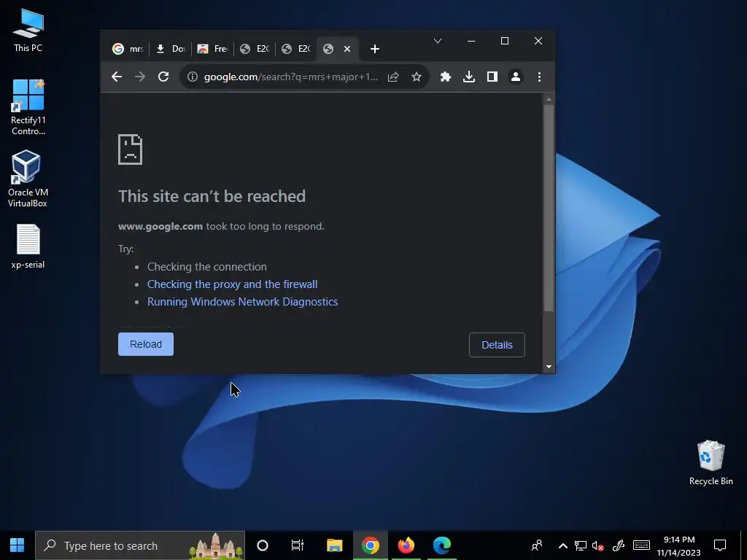The height and width of the screenshot is (560, 747).
Task: Expand the tab search chevron
Action: [438, 41]
